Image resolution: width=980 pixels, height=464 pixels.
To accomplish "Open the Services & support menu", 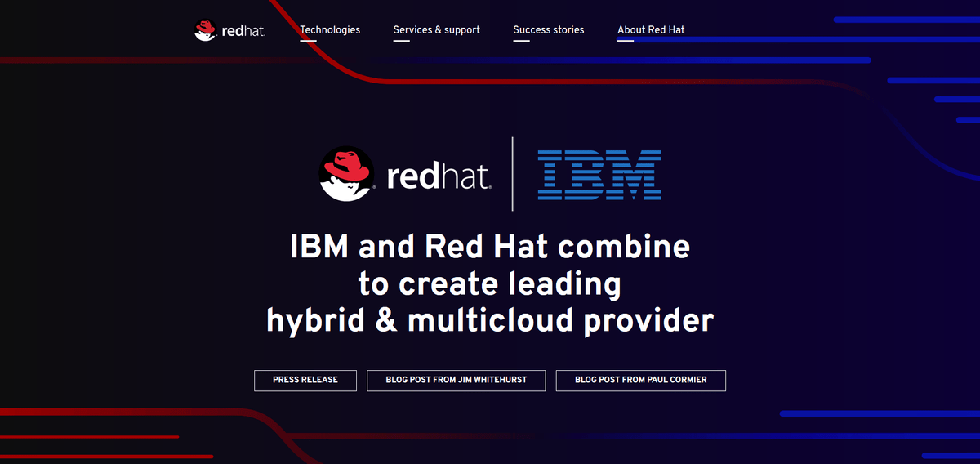I will pos(437,30).
